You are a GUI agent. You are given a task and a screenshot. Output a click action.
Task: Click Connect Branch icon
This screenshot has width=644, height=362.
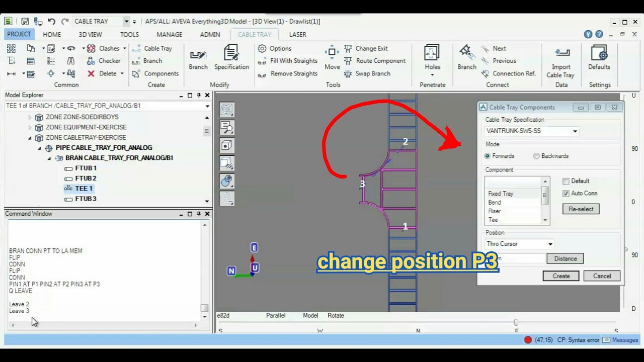click(x=467, y=58)
